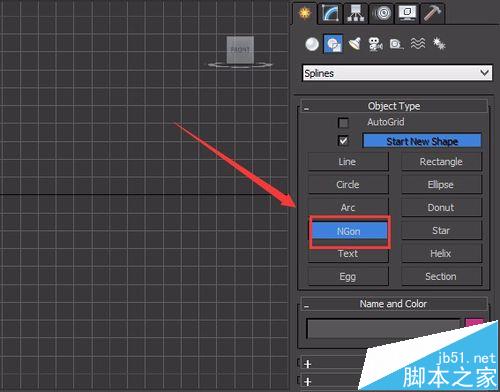This screenshot has width=500, height=392.
Task: Choose the Arc spline button
Action: coord(348,207)
